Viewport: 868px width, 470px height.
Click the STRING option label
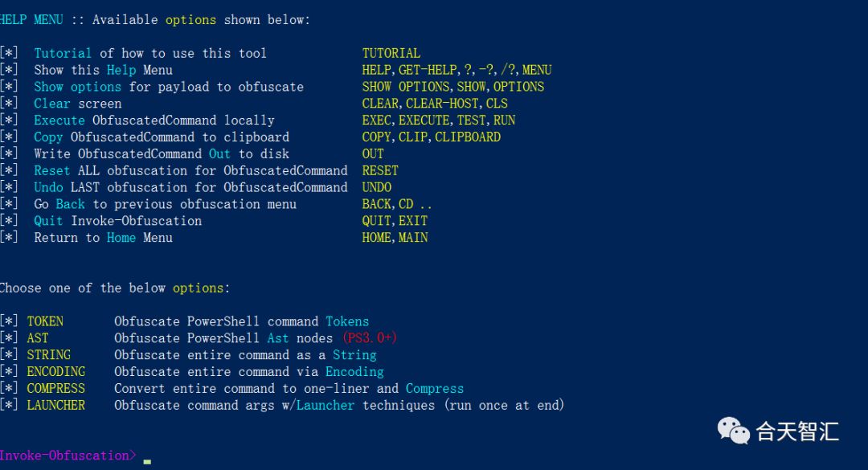(x=49, y=355)
